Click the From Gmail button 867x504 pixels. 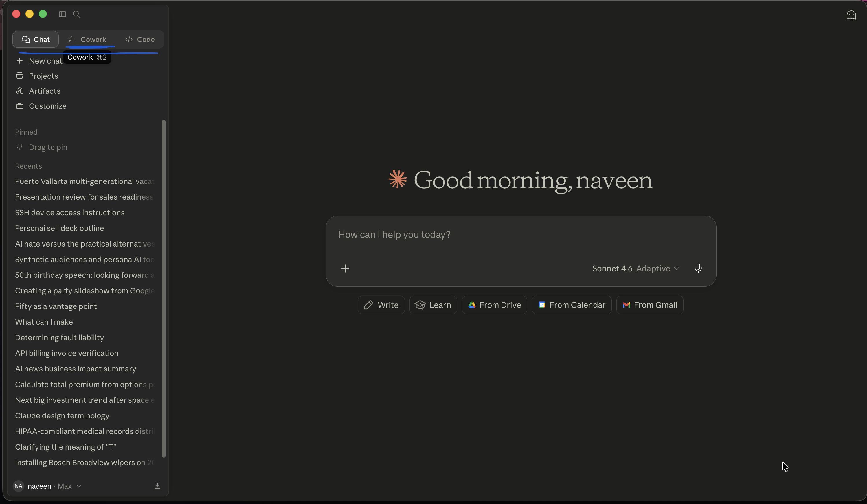tap(650, 305)
